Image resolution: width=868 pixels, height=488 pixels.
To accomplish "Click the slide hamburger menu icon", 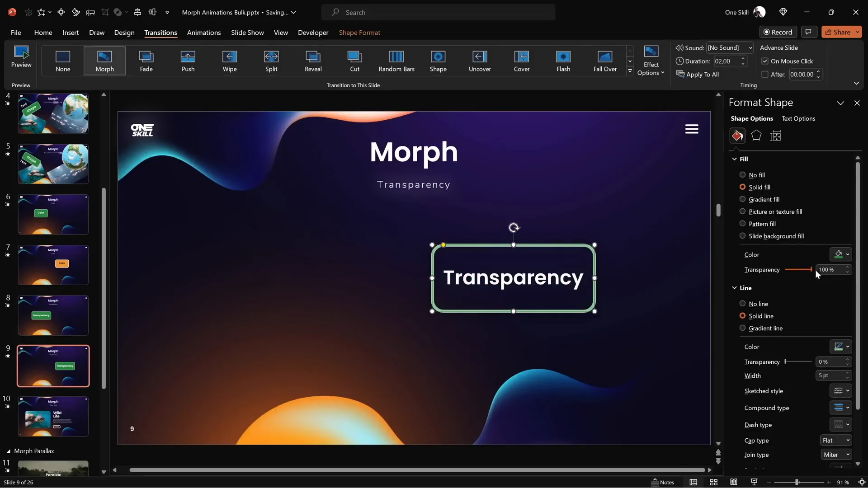I will (x=692, y=129).
